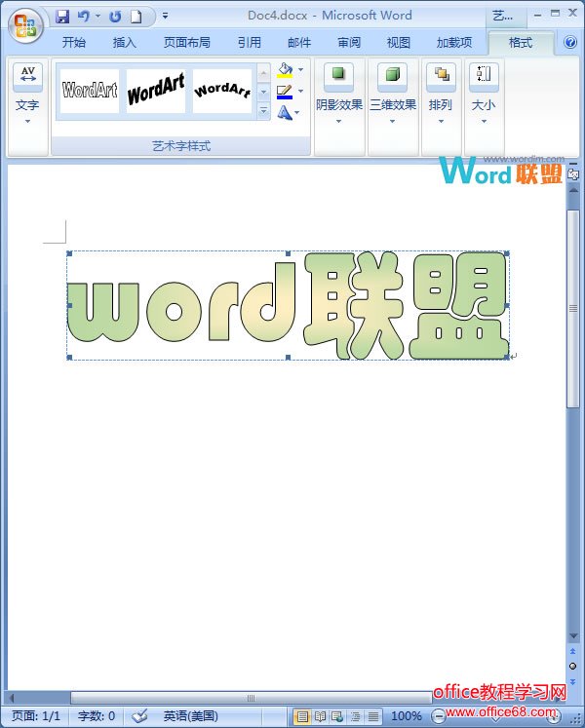Switch to the 开始 tab
This screenshot has width=585, height=728.
(74, 43)
